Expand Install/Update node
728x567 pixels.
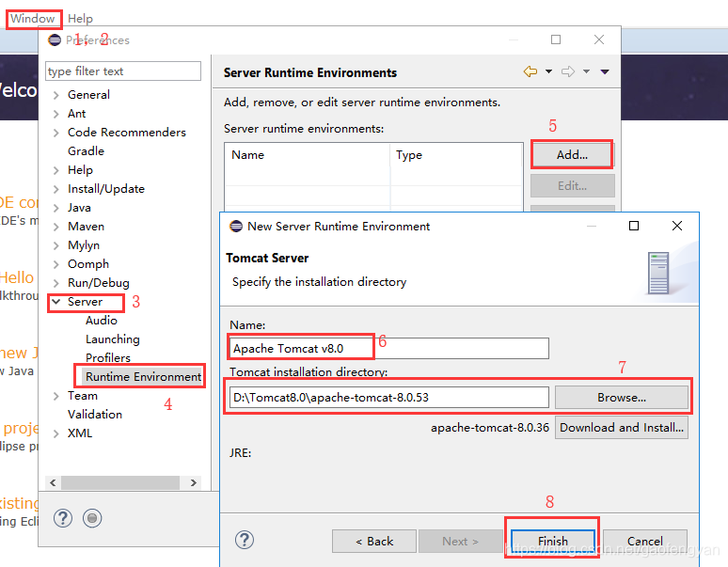[x=56, y=189]
